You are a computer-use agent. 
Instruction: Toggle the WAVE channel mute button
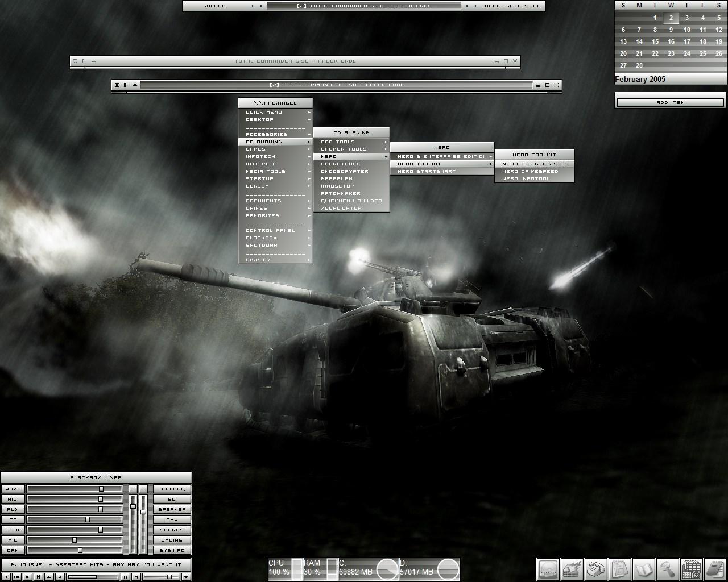[13, 489]
